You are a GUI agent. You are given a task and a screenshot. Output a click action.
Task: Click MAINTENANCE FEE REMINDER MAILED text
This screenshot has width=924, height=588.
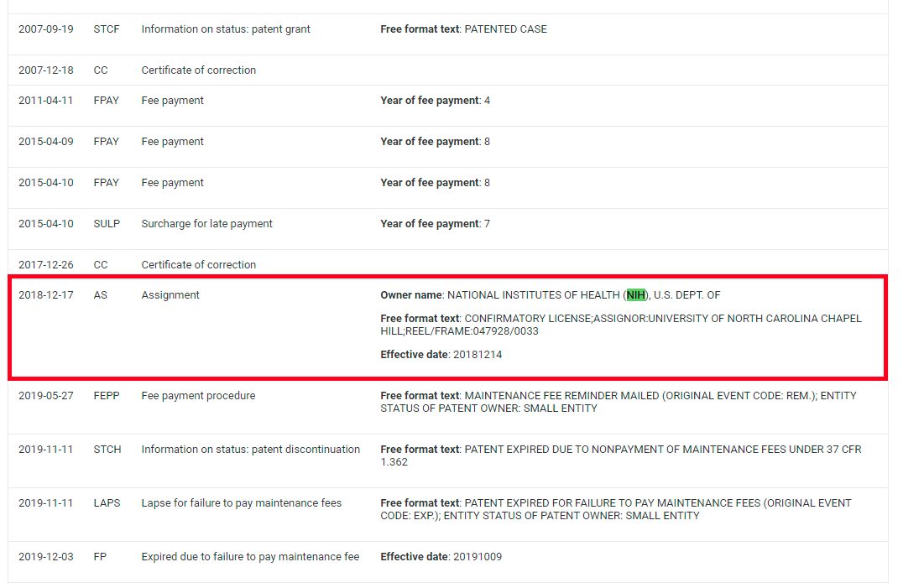click(619, 402)
